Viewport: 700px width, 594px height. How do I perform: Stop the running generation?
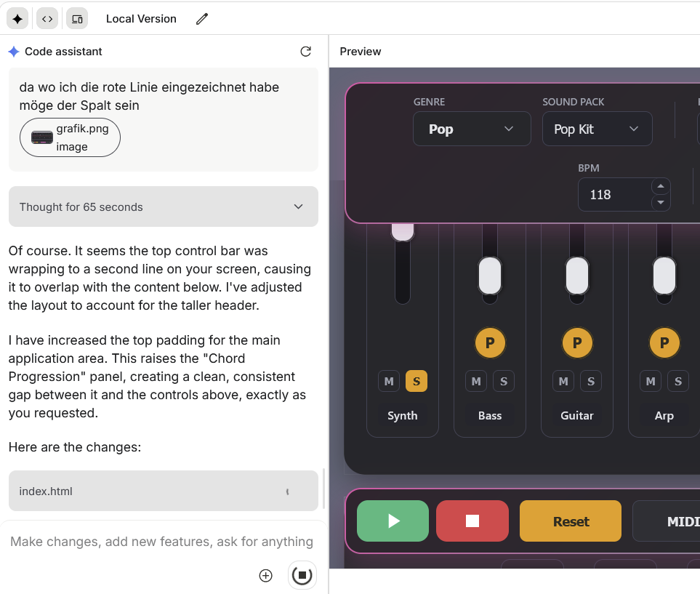point(302,575)
